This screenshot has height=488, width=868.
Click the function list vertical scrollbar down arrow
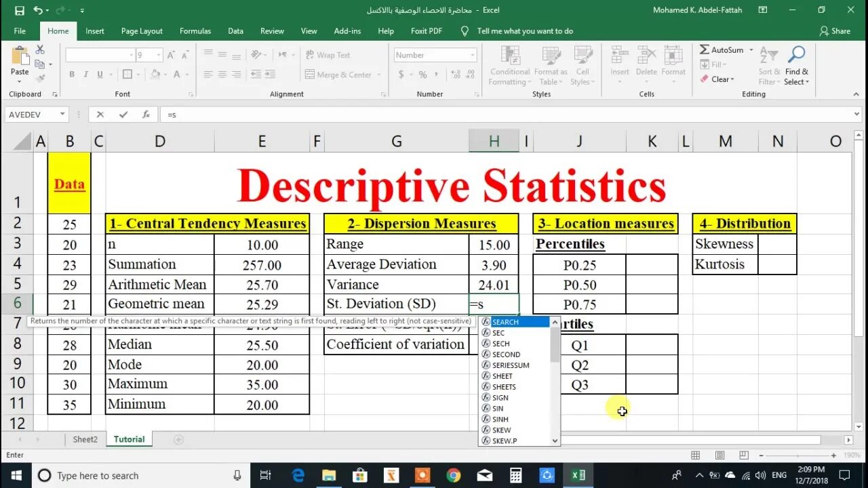click(555, 441)
